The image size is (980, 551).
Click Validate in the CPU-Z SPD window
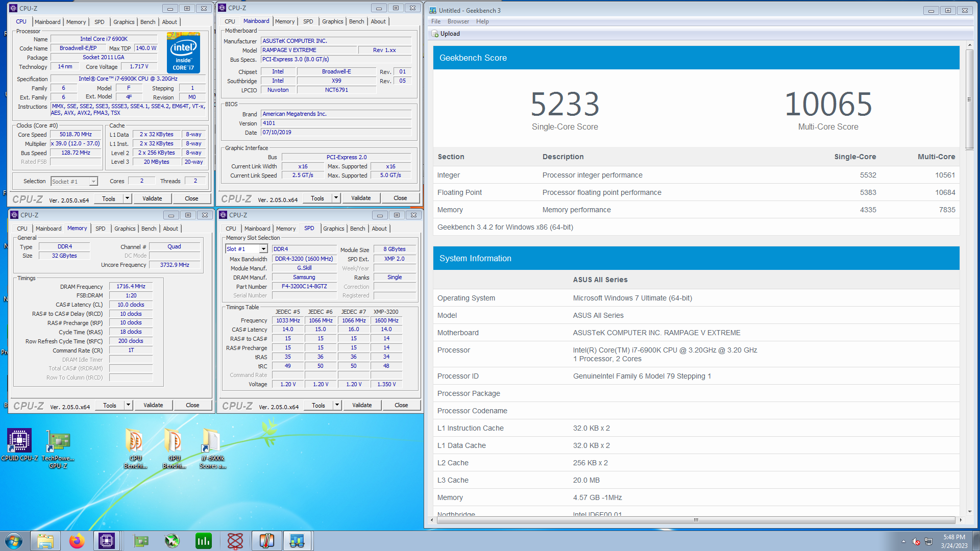point(362,405)
